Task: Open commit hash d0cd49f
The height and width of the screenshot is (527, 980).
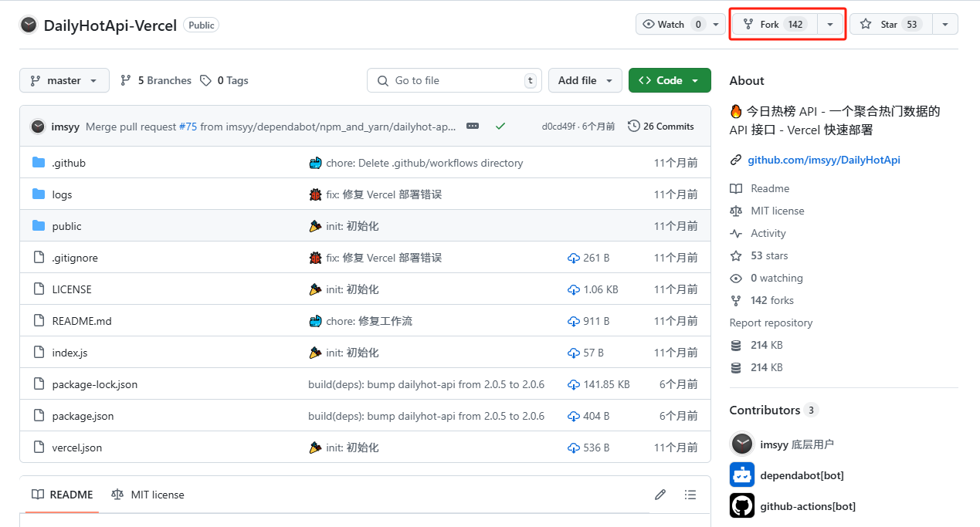Action: point(558,127)
